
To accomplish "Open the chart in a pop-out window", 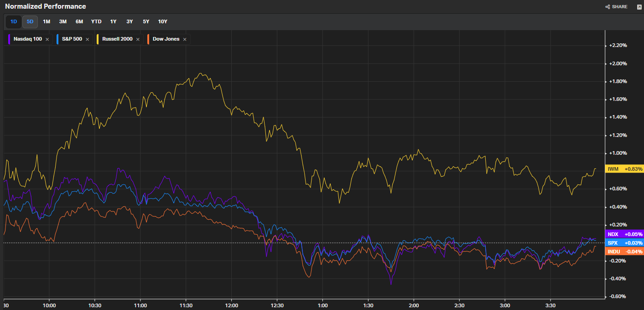I will (x=639, y=7).
